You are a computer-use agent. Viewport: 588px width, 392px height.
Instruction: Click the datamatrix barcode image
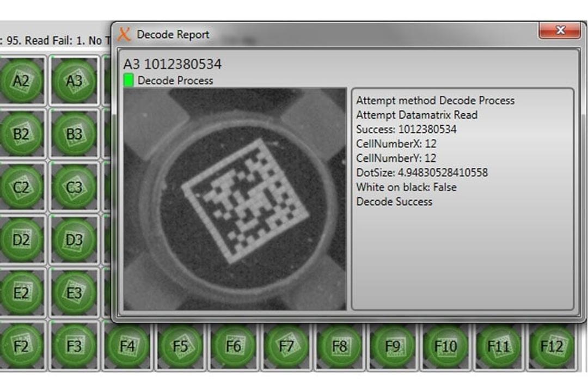235,199
